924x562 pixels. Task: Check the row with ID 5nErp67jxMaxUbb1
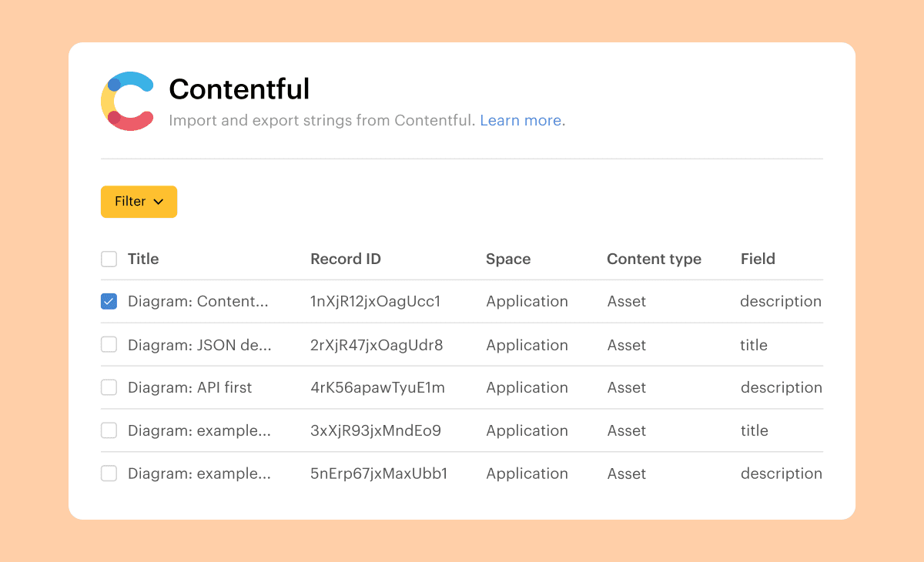coord(109,474)
